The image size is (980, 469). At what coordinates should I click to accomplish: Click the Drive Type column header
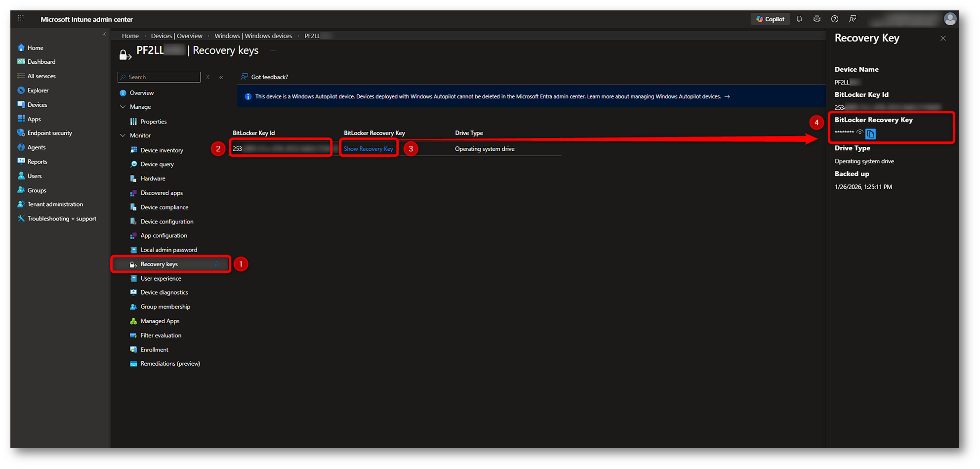(469, 133)
